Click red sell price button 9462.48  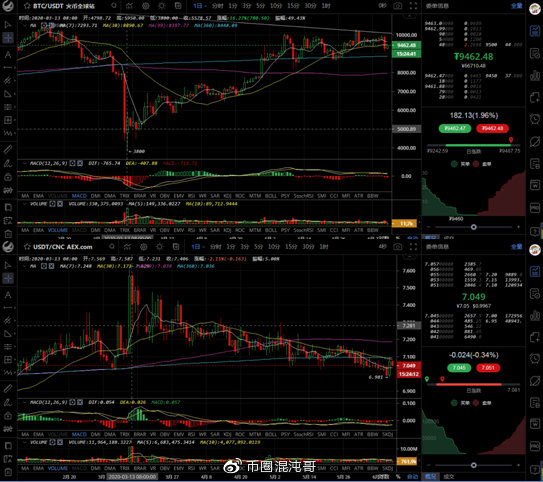pyautogui.click(x=492, y=128)
